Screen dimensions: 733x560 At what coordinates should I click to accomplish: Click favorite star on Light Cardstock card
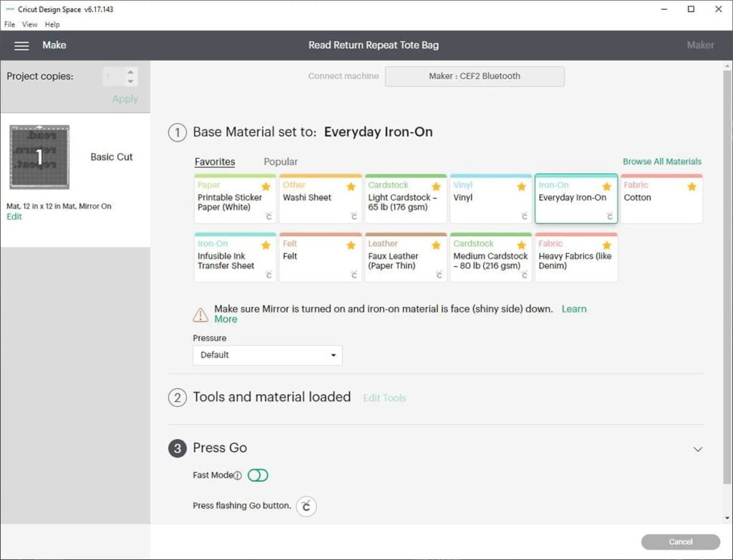click(436, 187)
